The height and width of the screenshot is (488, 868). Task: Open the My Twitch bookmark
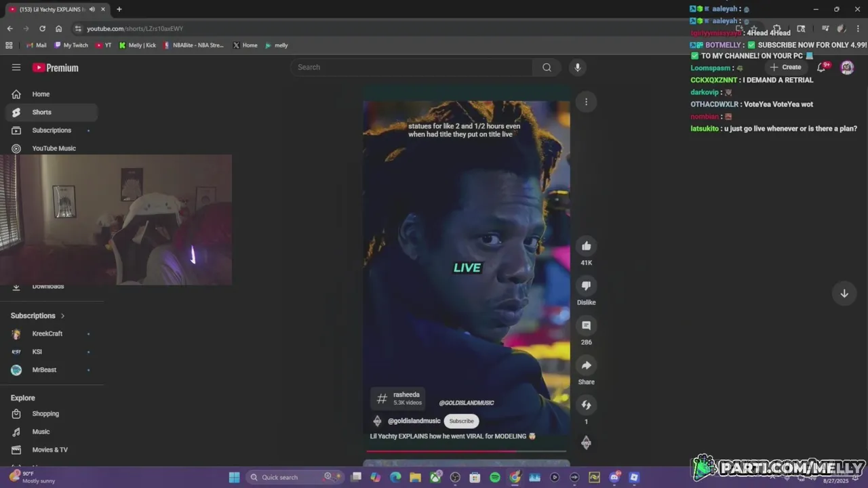pyautogui.click(x=72, y=45)
